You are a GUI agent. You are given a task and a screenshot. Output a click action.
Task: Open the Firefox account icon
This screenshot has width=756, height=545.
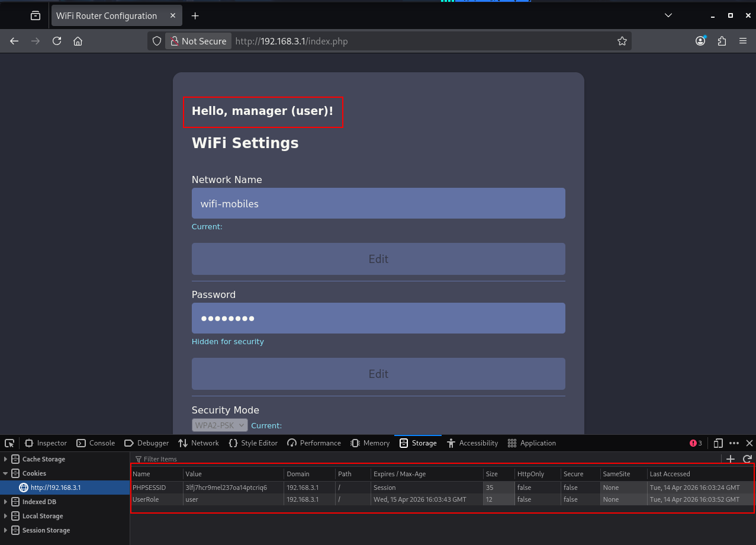[x=700, y=41]
